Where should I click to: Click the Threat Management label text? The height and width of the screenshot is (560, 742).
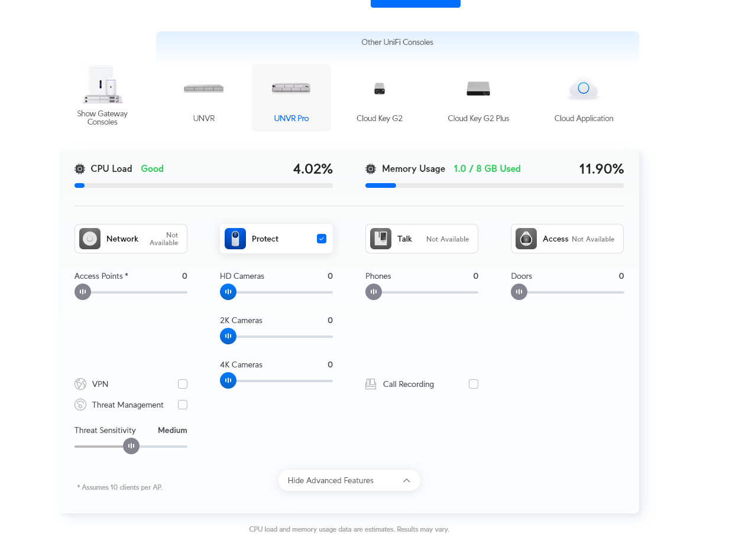pos(128,405)
